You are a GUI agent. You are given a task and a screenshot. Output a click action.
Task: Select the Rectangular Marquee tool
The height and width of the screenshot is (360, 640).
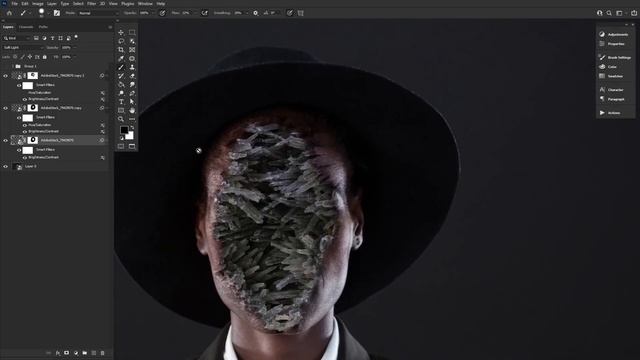(x=132, y=32)
